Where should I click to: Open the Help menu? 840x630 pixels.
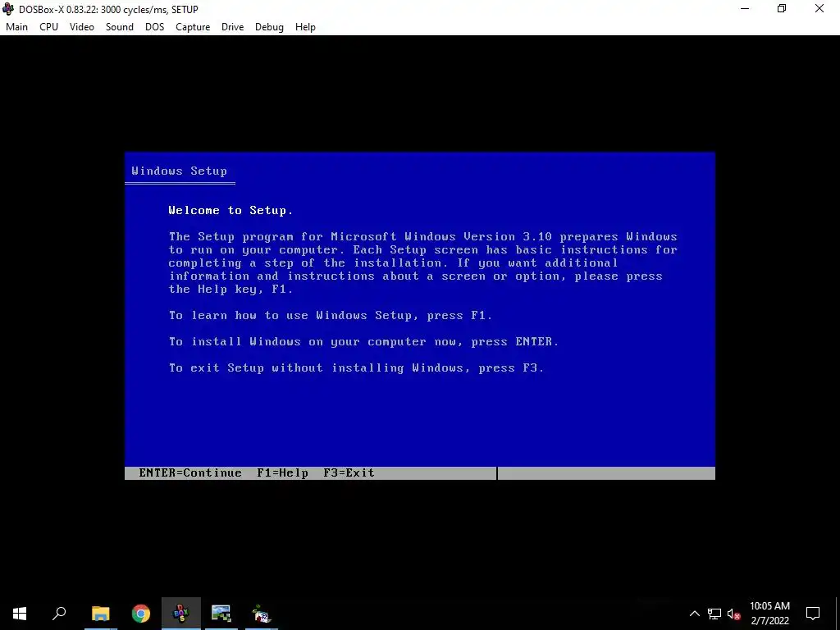coord(305,27)
